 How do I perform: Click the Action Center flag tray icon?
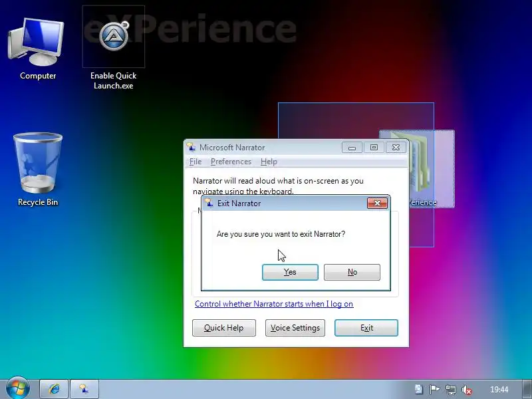click(434, 390)
